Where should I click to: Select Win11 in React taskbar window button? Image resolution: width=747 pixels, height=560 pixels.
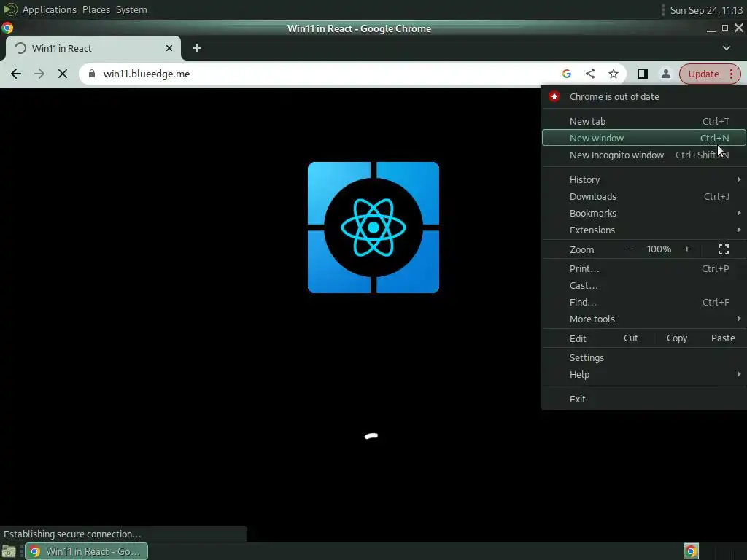[x=86, y=551]
